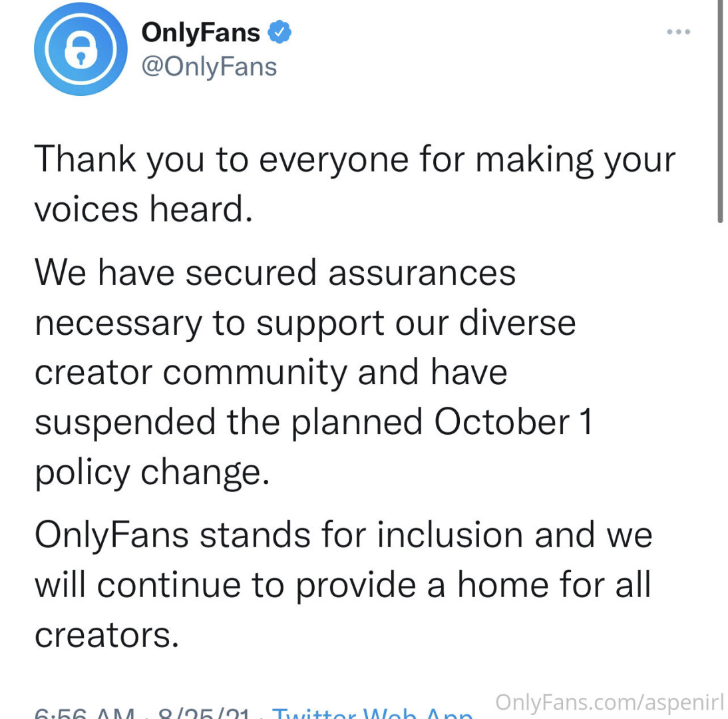Click the final 'creators.' line
The height and width of the screenshot is (719, 728).
pos(106,634)
